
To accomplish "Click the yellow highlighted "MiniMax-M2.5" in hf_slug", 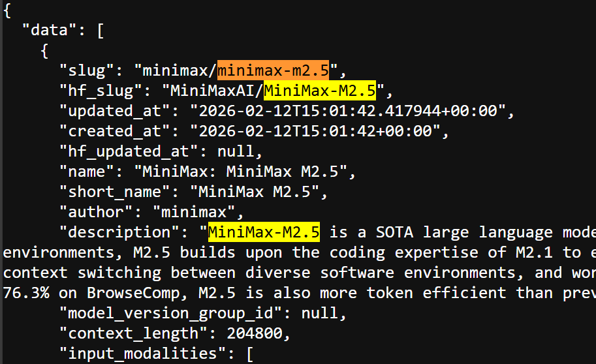I will (320, 91).
